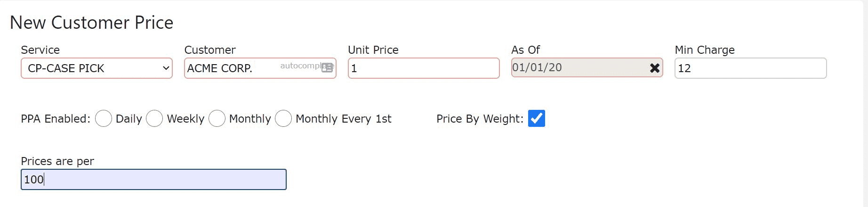Focus the Unit Price input field

(424, 68)
